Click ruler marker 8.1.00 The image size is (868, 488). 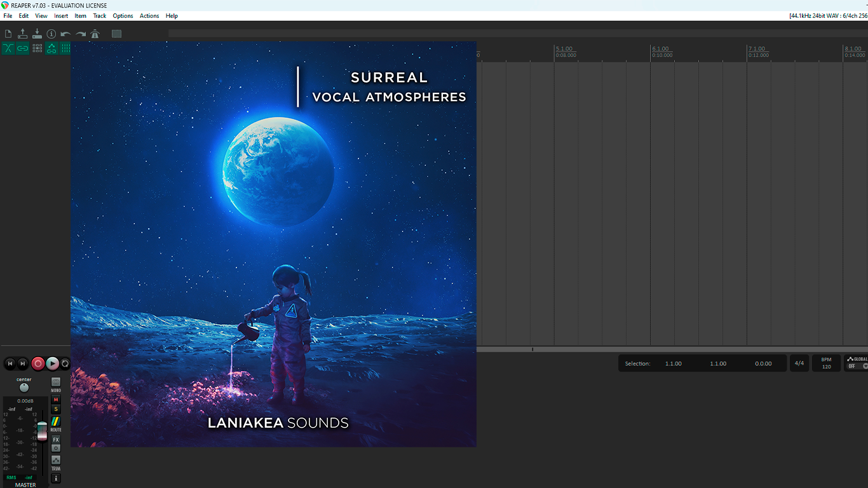pos(853,49)
